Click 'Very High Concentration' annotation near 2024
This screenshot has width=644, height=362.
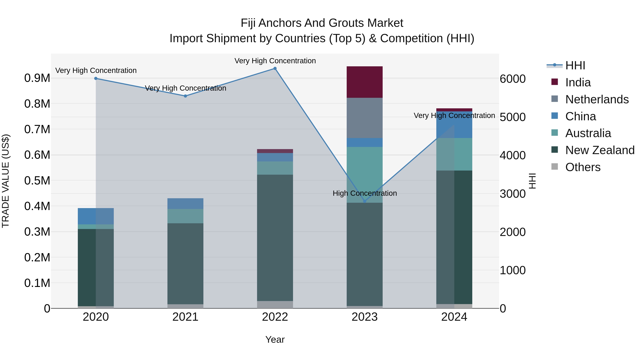click(454, 116)
